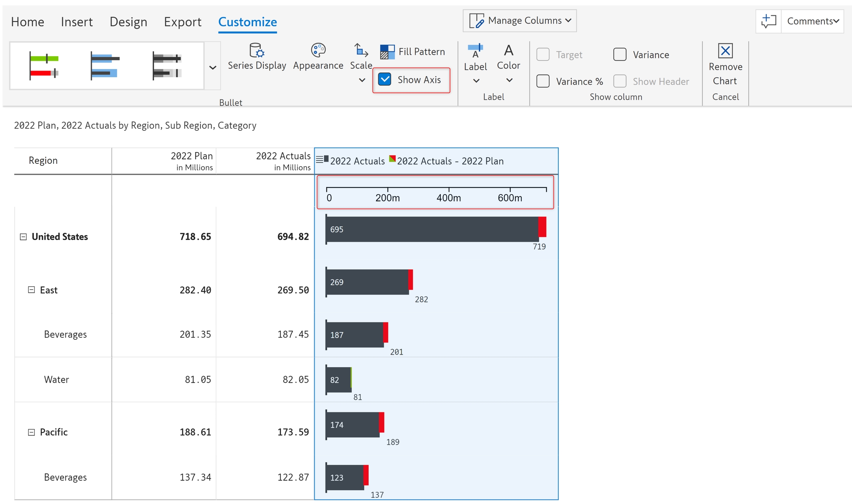Image resolution: width=852 pixels, height=504 pixels.
Task: Click the add comment icon
Action: click(x=768, y=21)
